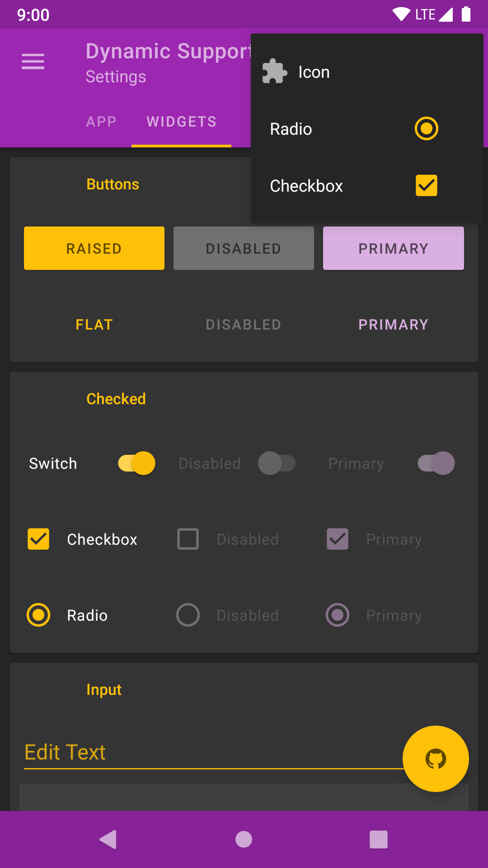Switch to the APP tab
The width and height of the screenshot is (488, 868).
tap(101, 121)
